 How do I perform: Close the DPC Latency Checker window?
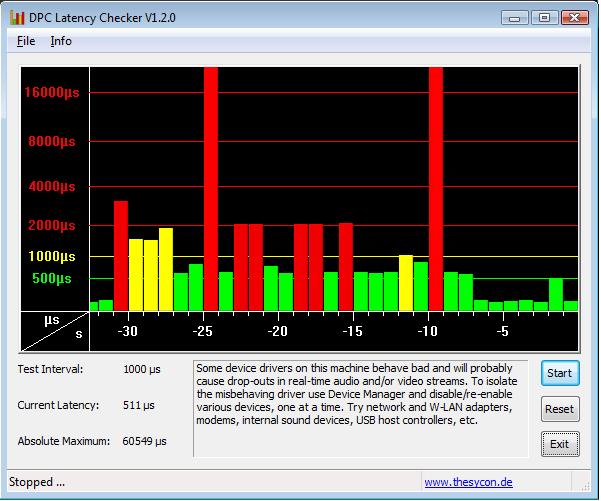click(x=575, y=18)
